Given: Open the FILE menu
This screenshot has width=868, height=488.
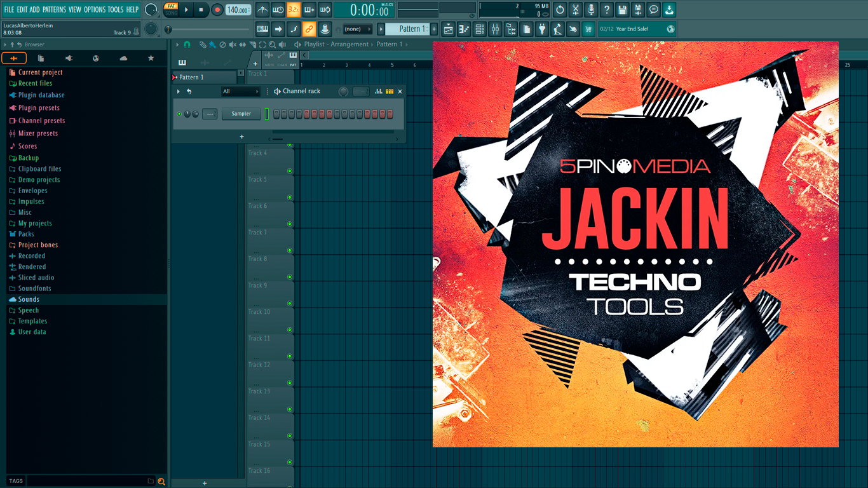Looking at the screenshot, I should click(x=9, y=10).
